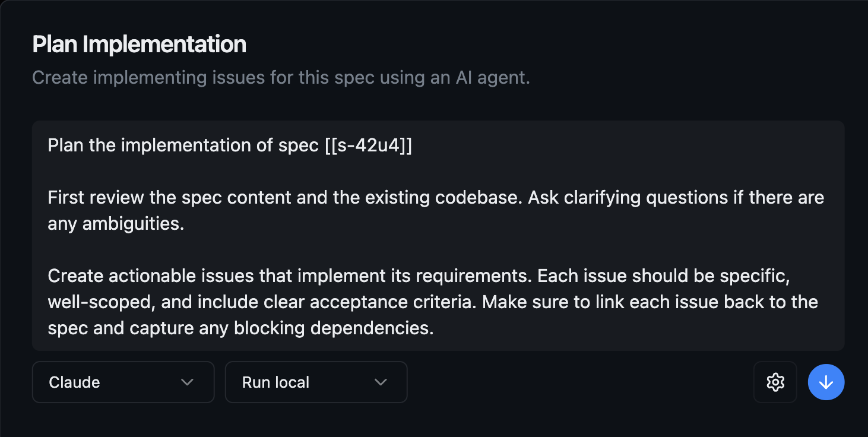Select the Run local button label
Image resolution: width=868 pixels, height=437 pixels.
[x=275, y=382]
